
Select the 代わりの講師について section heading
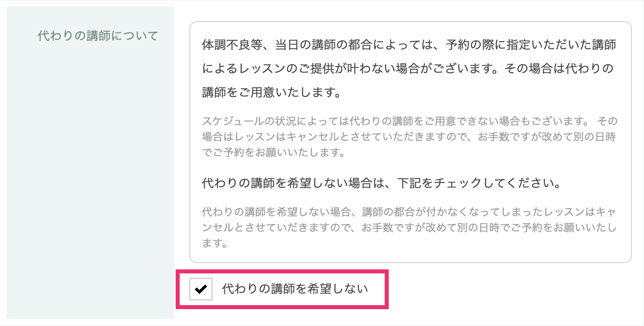98,36
